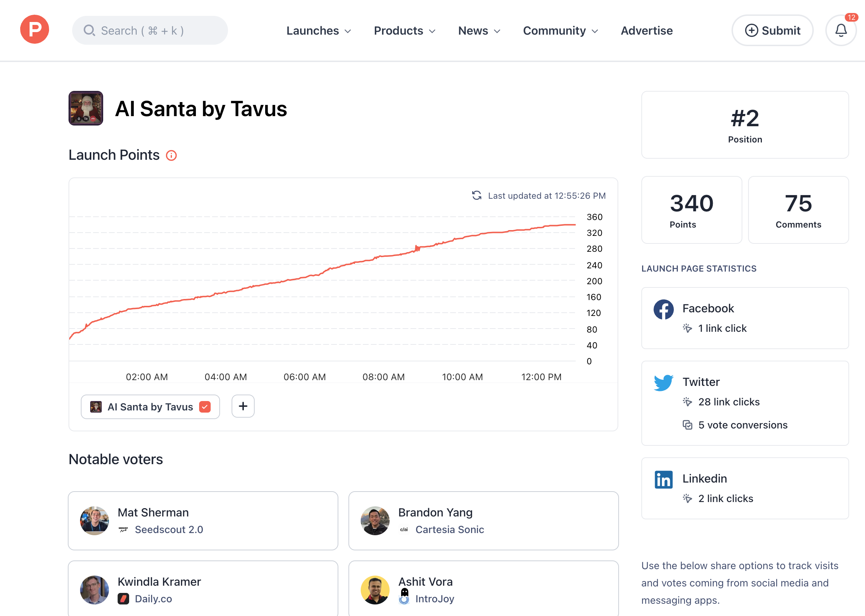This screenshot has height=616, width=865.
Task: Go to the Advertise page
Action: (x=646, y=30)
